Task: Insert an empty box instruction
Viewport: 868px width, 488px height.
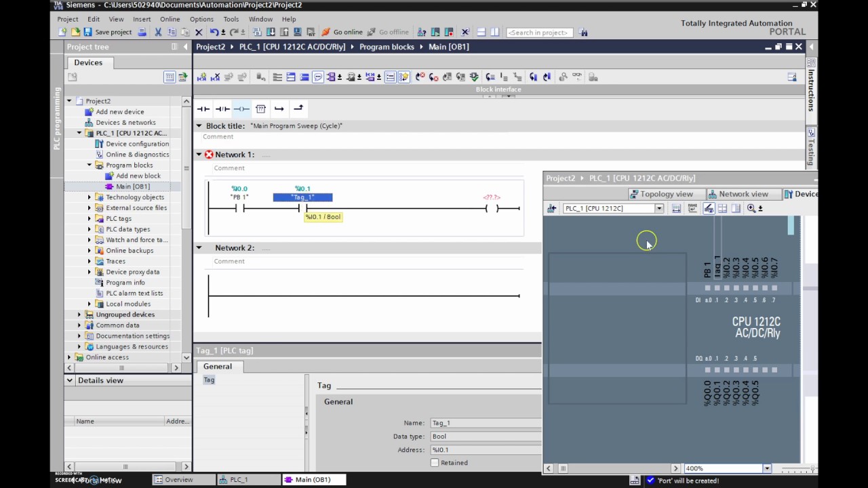Action: pyautogui.click(x=260, y=108)
